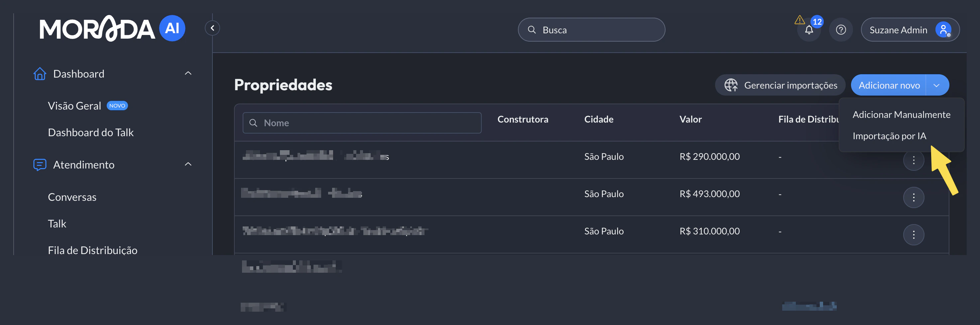Image resolution: width=980 pixels, height=325 pixels.
Task: Open Visão Geral from the sidebar
Action: (74, 106)
